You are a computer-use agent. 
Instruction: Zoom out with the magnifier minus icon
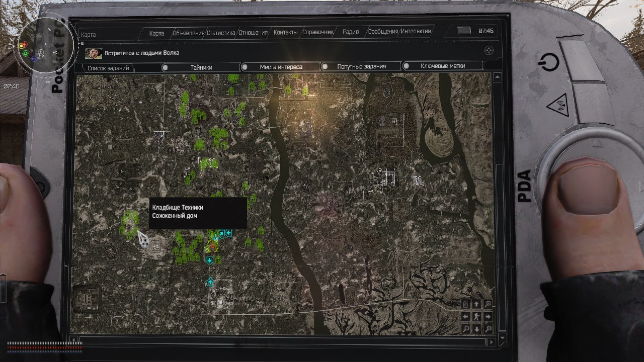pos(466,329)
